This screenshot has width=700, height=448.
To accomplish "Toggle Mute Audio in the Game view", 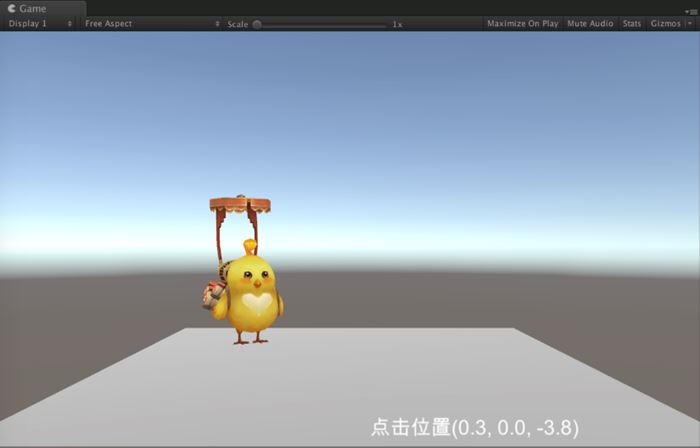I will tap(590, 23).
